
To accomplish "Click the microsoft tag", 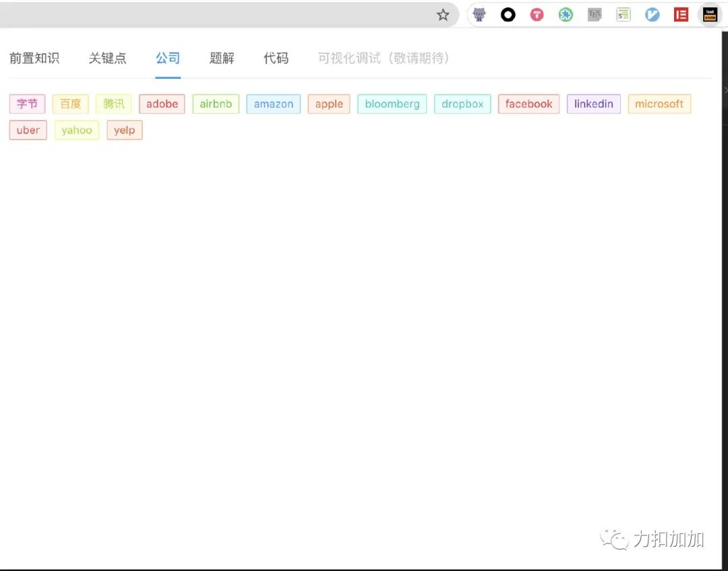I will point(659,104).
